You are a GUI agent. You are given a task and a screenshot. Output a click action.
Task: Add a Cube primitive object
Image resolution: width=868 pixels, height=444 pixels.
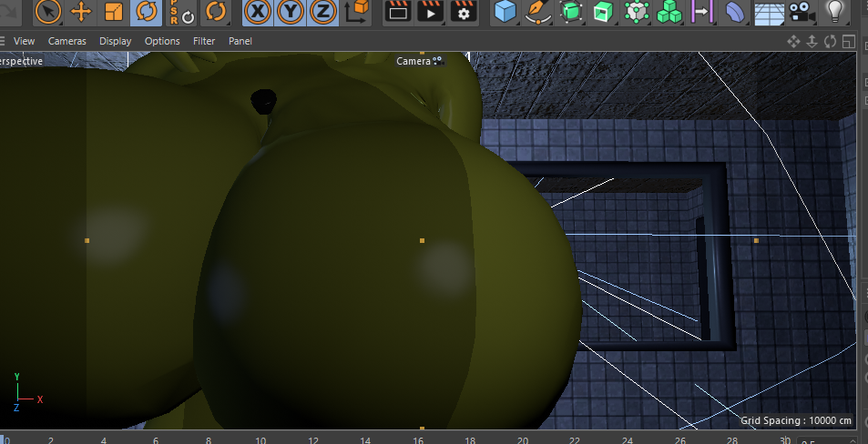point(505,12)
